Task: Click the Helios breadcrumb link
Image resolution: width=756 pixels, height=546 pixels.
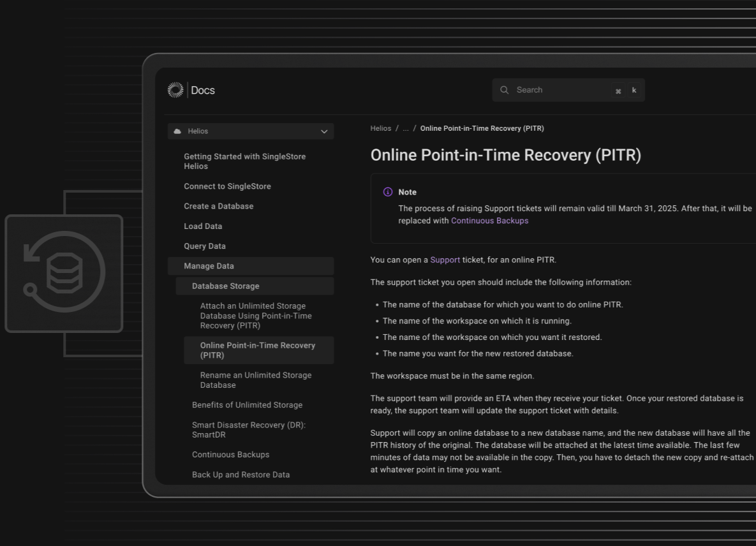Action: (380, 129)
